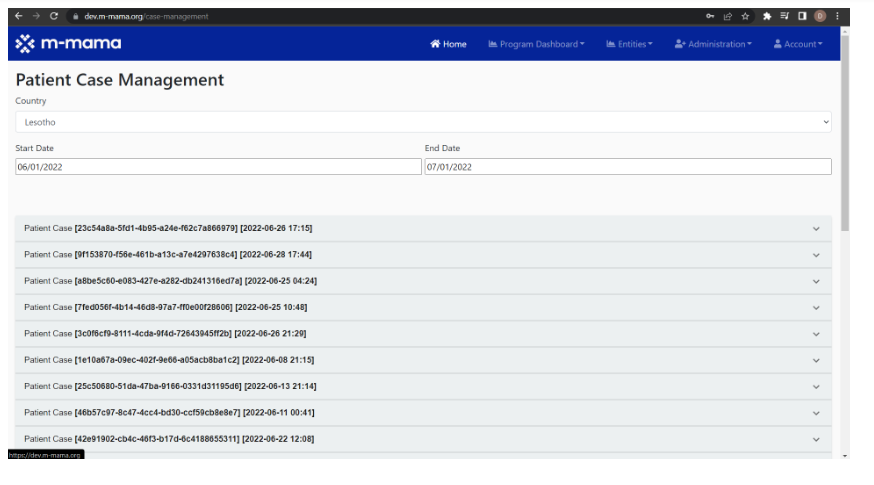Click the Patient Case 46b57c97 row text
The height and width of the screenshot is (485, 874).
pos(169,413)
